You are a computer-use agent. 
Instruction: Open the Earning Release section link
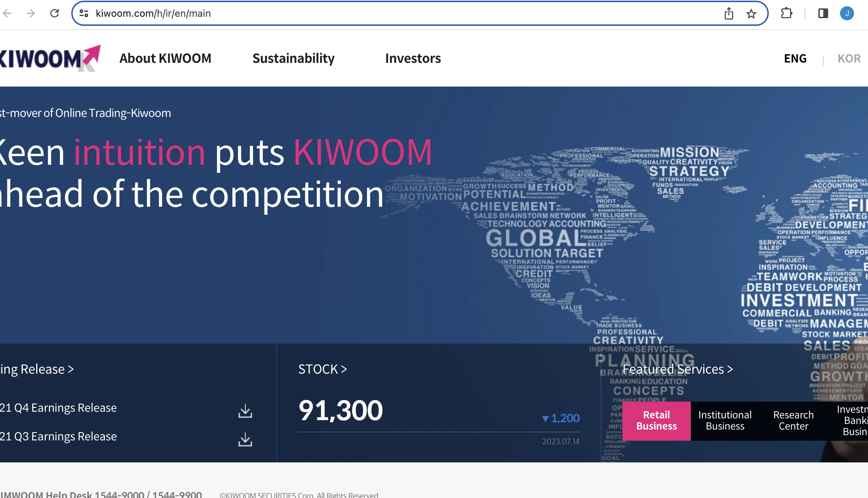click(x=37, y=369)
